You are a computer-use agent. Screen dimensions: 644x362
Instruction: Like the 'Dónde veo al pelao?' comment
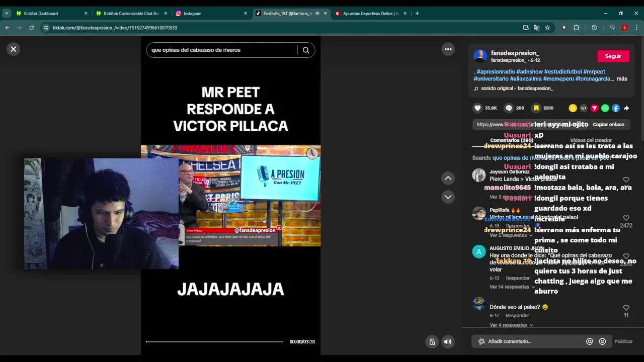(626, 308)
